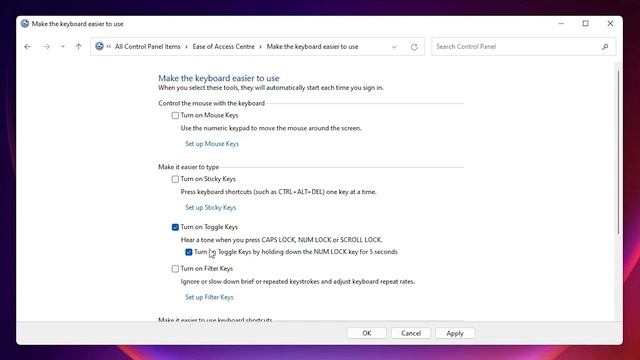Open Set up Mouse Keys link
This screenshot has width=640, height=360.
pos(212,144)
